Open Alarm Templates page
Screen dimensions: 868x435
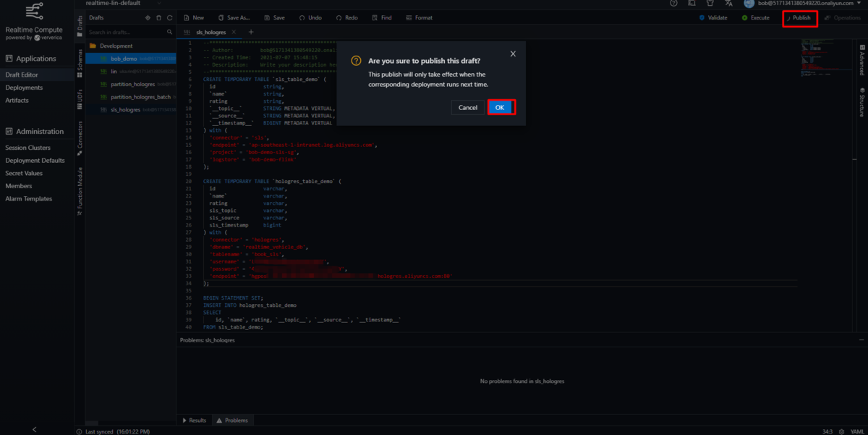click(x=28, y=198)
